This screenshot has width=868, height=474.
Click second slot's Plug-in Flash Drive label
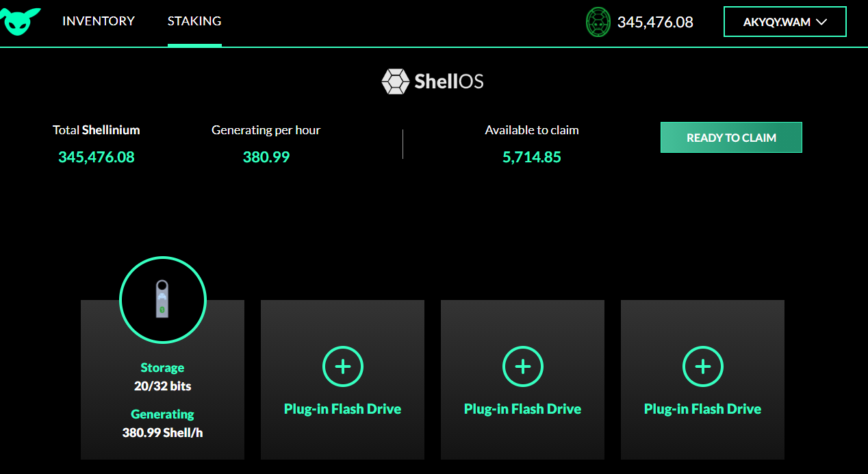tap(342, 409)
